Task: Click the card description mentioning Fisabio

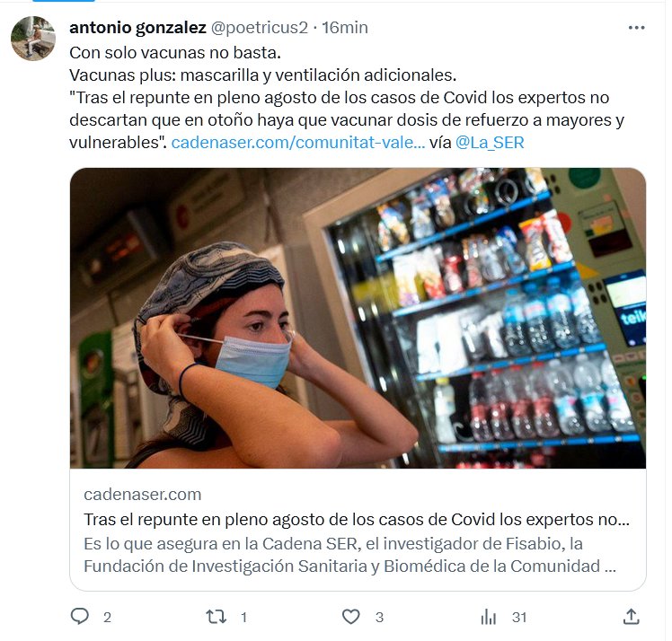Action: tap(349, 555)
